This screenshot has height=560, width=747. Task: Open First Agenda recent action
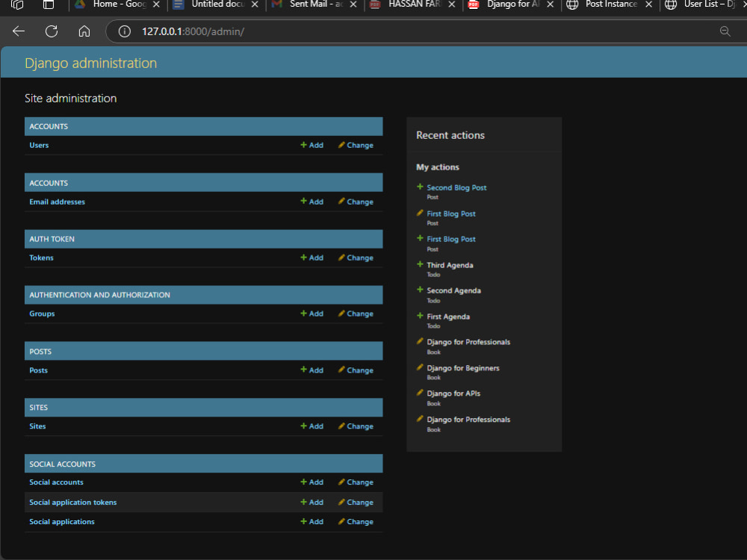click(448, 317)
